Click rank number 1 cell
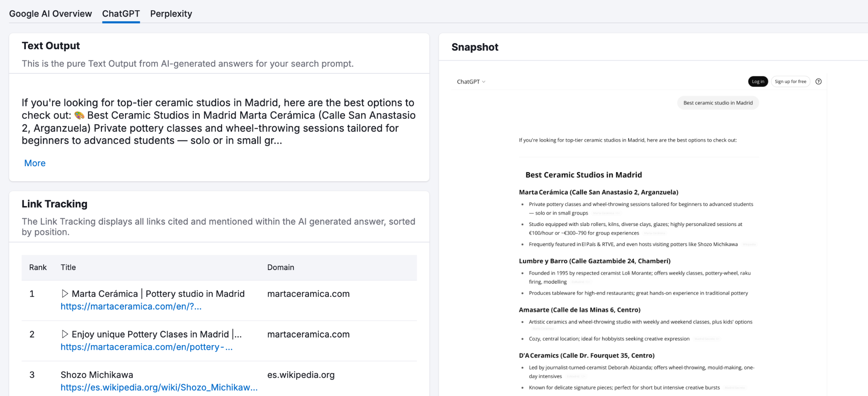The width and height of the screenshot is (868, 396). point(32,294)
